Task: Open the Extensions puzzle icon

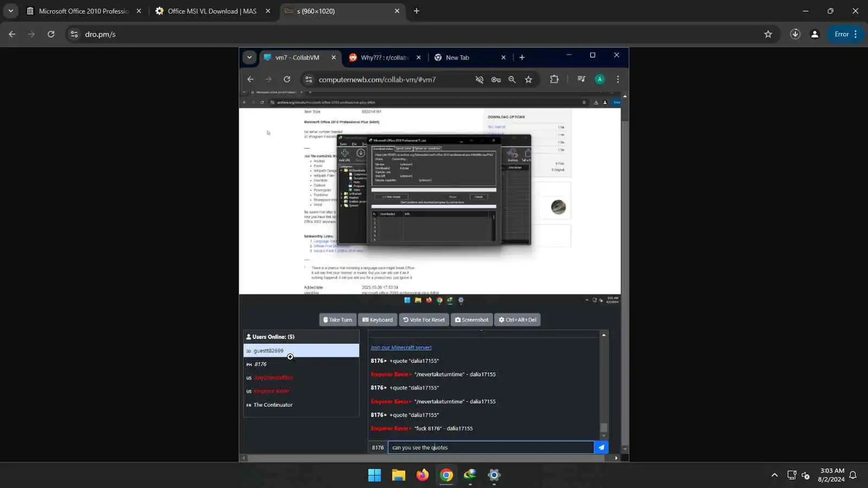Action: 554,79
